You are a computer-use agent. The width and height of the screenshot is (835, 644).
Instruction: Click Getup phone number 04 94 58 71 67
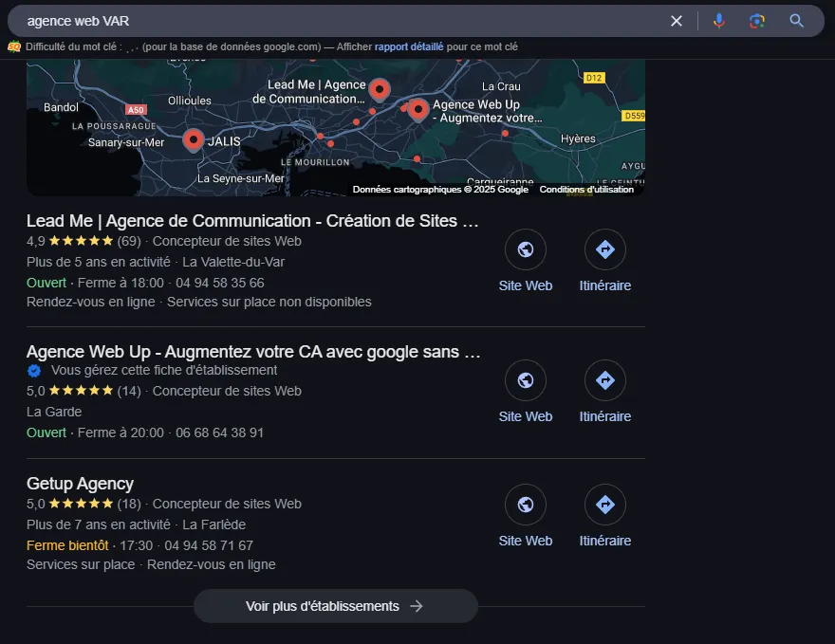[x=209, y=545]
